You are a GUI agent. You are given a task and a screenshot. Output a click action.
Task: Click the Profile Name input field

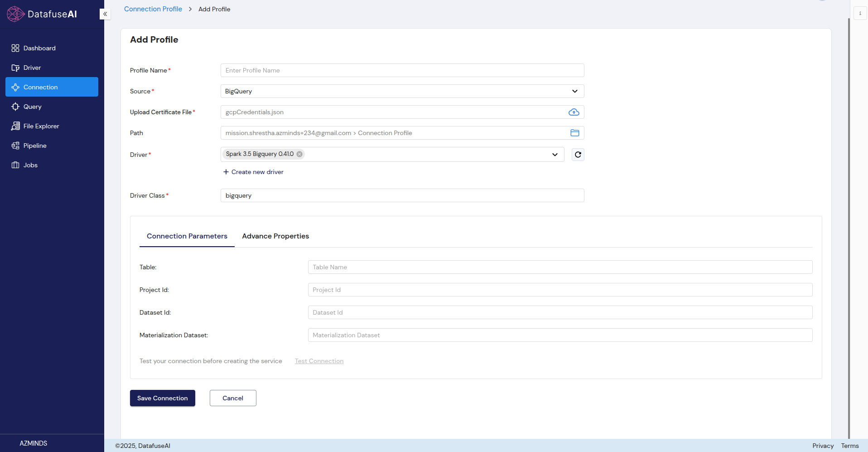[402, 70]
